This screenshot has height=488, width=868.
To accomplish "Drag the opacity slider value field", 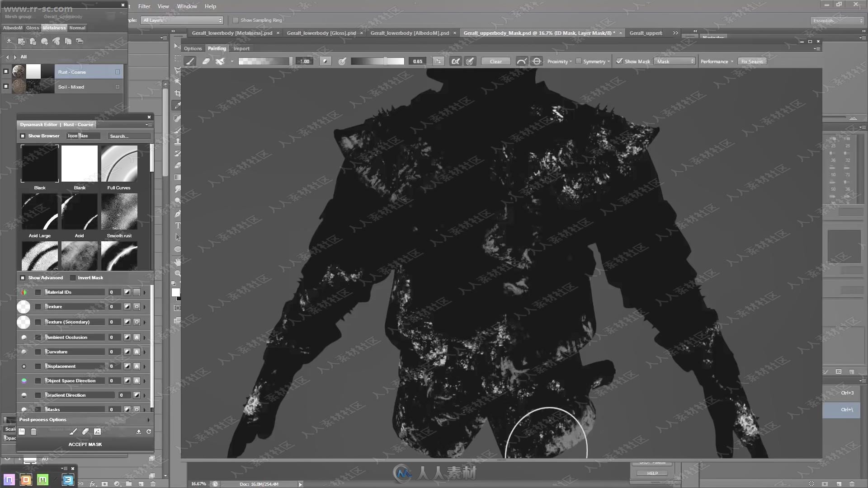I will click(x=417, y=61).
